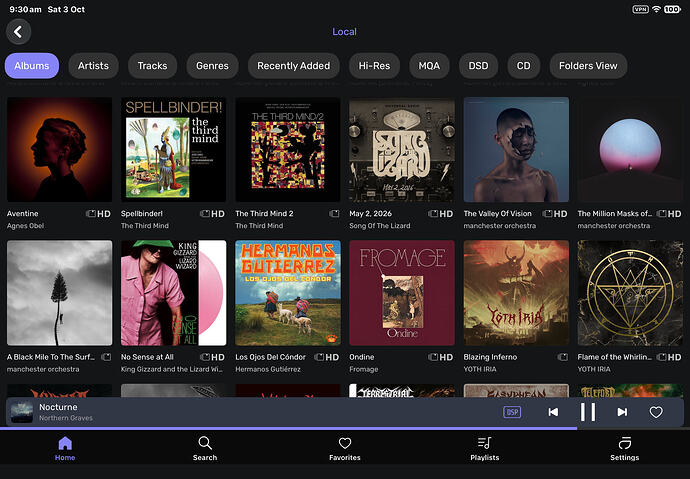Select the Albums filter

click(32, 66)
